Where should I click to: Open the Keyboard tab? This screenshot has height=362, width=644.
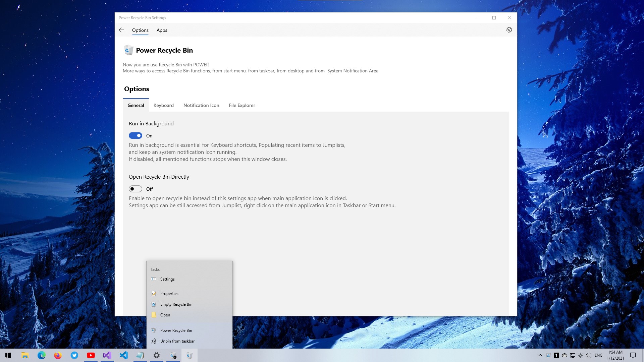[164, 105]
